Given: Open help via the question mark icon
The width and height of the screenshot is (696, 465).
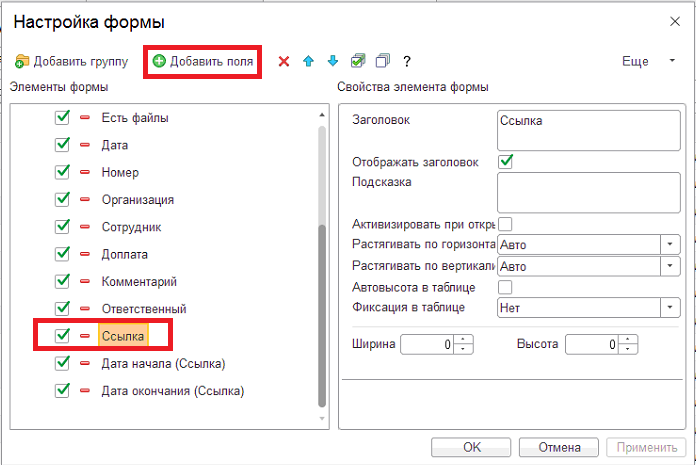Looking at the screenshot, I should (407, 61).
